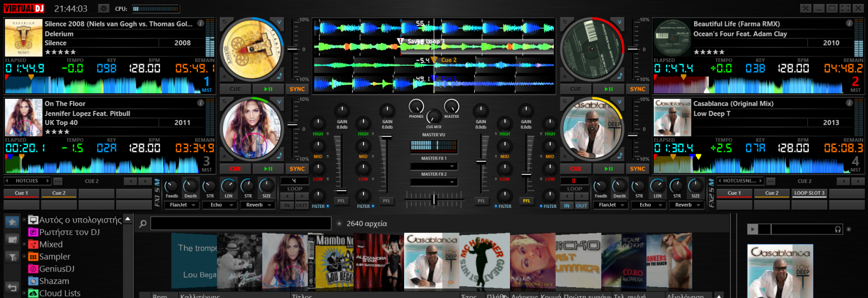The height and width of the screenshot is (298, 868).
Task: Toggle PFL on the leftmost mixer channel
Action: (x=341, y=201)
